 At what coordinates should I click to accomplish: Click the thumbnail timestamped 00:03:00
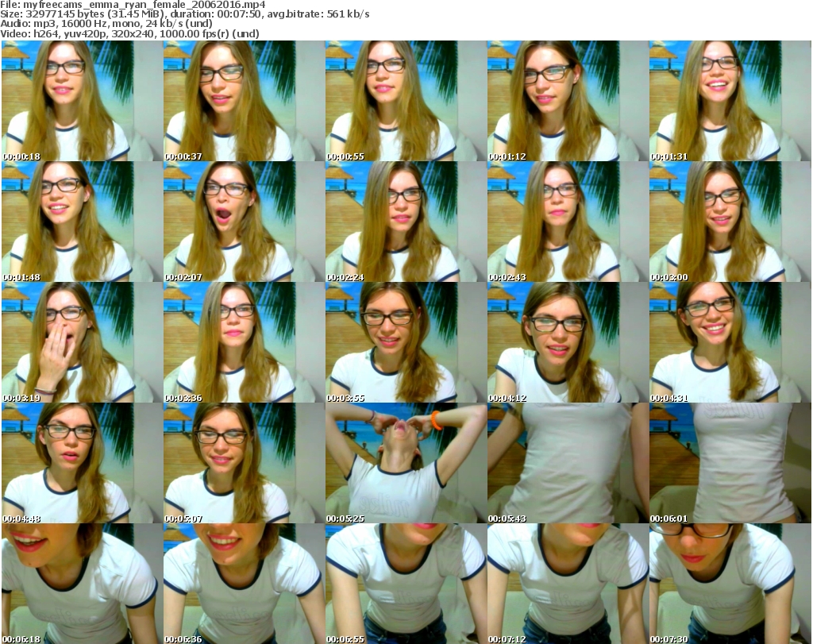click(730, 222)
